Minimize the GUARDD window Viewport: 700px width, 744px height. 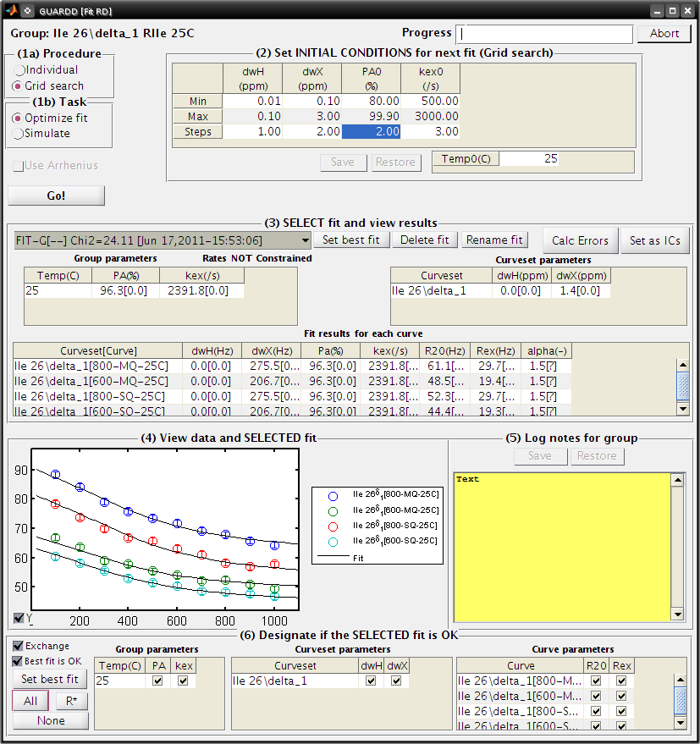pyautogui.click(x=658, y=10)
